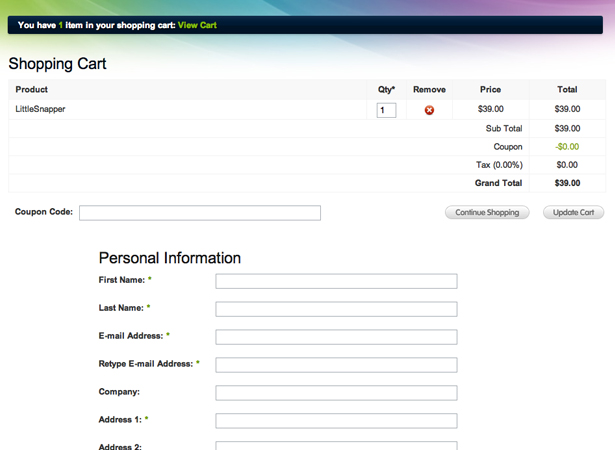Viewport: 615px width, 450px height.
Task: Click the Product column header
Action: (x=32, y=90)
